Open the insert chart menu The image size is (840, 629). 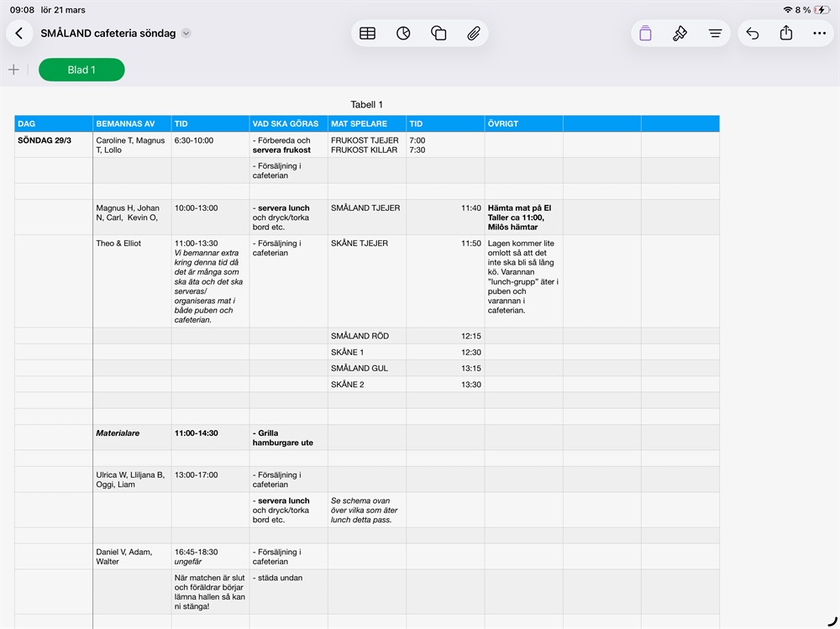(403, 34)
